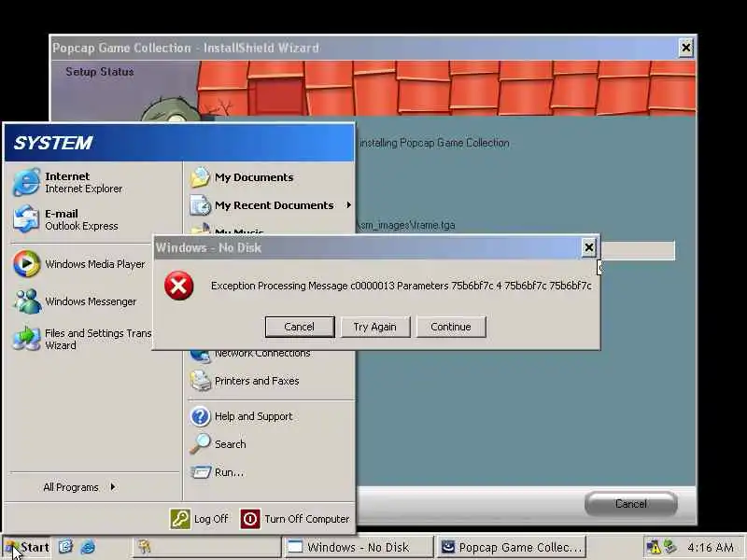Click the Turn Off Computer power icon
747x560 pixels.
[x=250, y=519]
